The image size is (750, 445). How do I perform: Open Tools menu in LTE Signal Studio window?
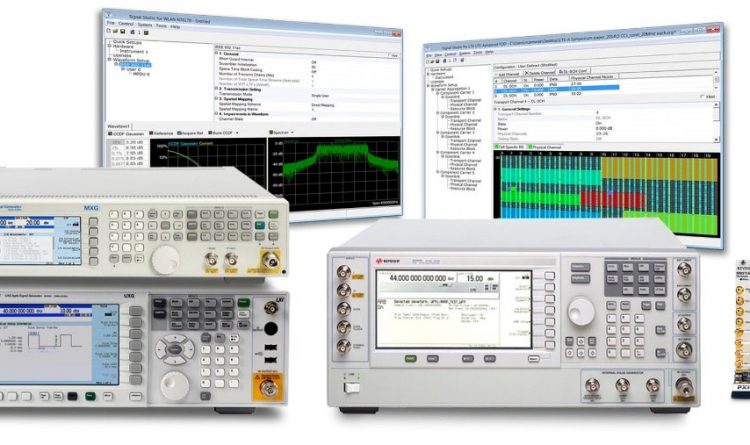[478, 53]
